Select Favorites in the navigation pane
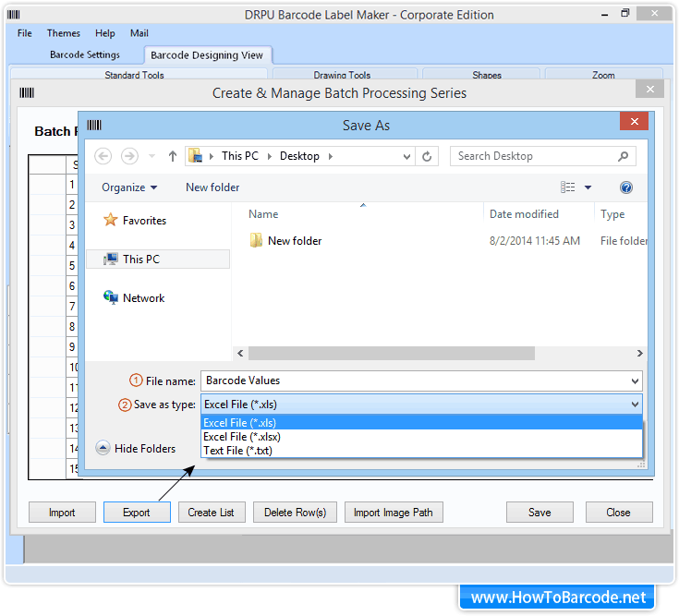The image size is (679, 616). click(144, 221)
